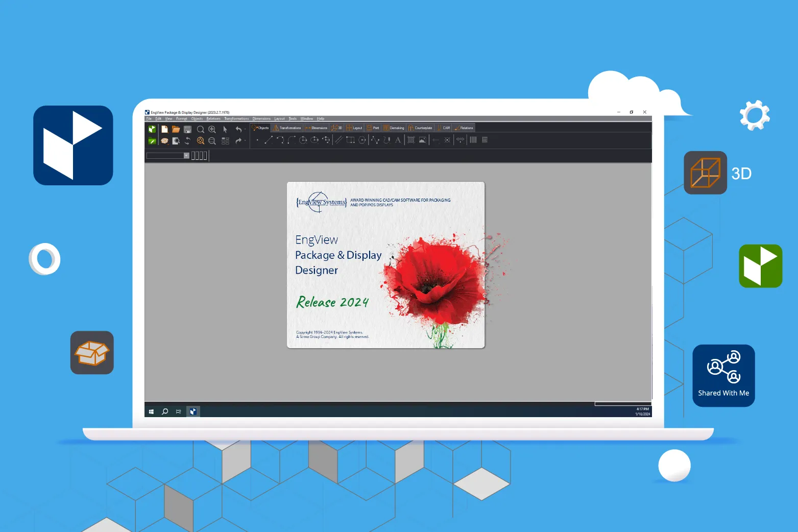Select the Hatch fill tool

coord(411,140)
